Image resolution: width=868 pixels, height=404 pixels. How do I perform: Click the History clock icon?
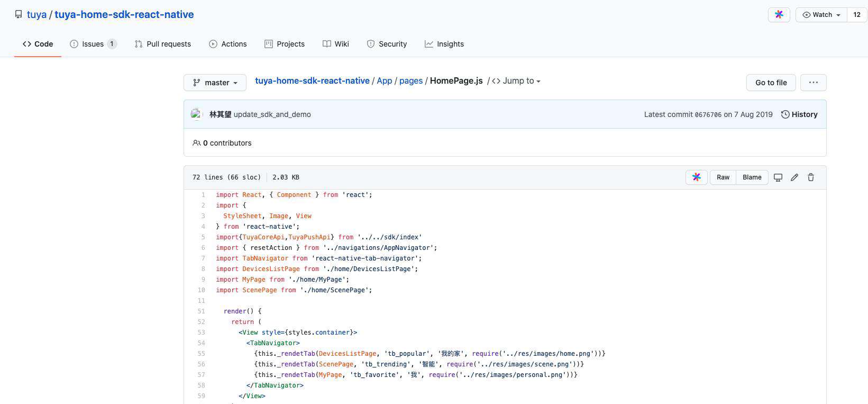coord(785,114)
